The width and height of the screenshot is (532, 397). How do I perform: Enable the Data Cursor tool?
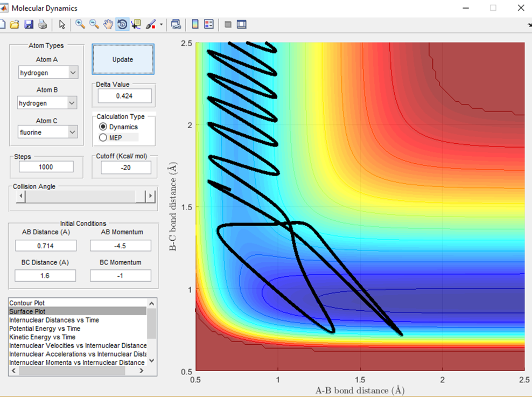[x=136, y=24]
